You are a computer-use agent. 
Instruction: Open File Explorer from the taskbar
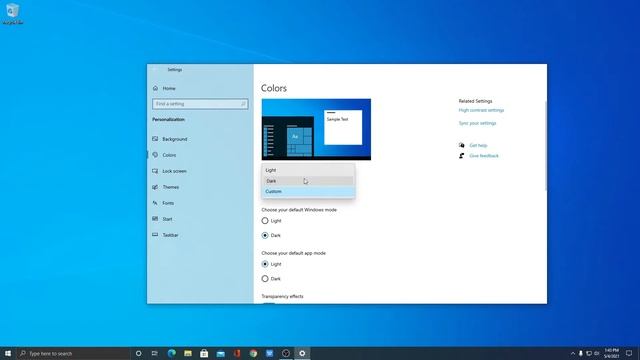point(188,353)
